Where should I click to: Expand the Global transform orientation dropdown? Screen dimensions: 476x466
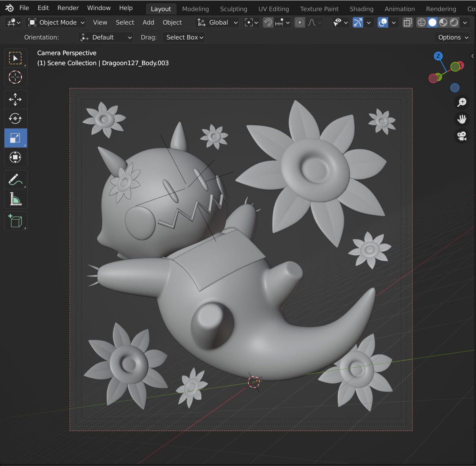(218, 23)
